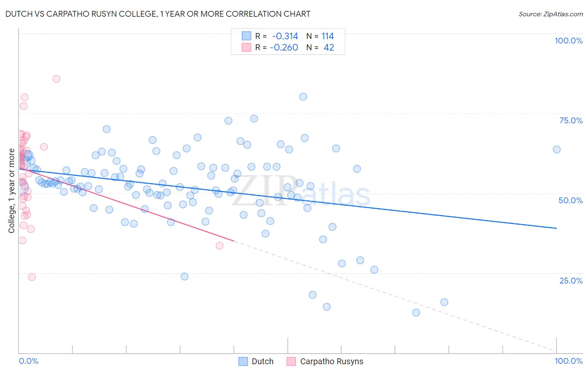
Task: Click the 25.0% y-axis label
Action: [571, 281]
